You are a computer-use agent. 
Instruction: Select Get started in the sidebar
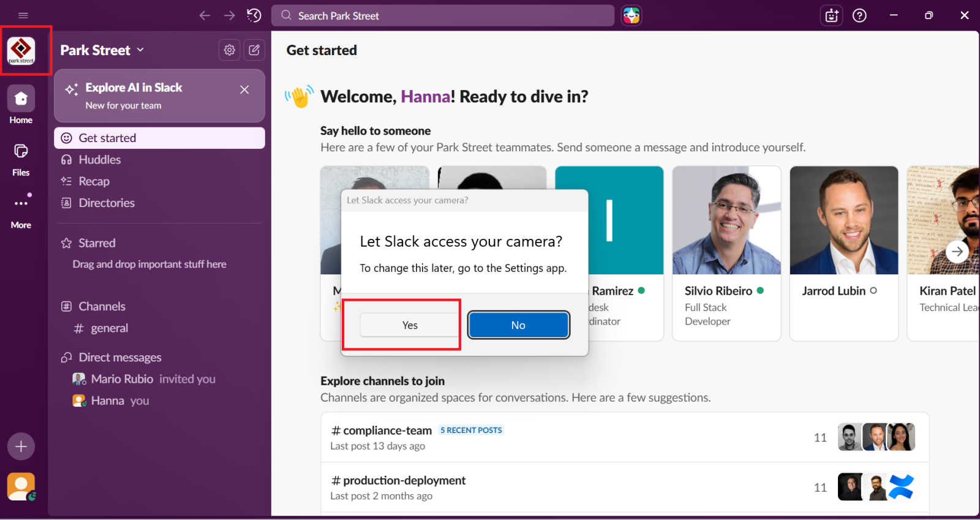tap(159, 138)
